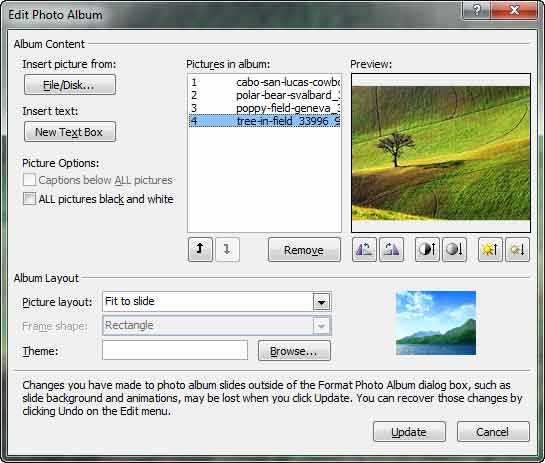Close the Edit Photo Album dialog
Image resolution: width=545 pixels, height=463 pixels.
coord(514,10)
